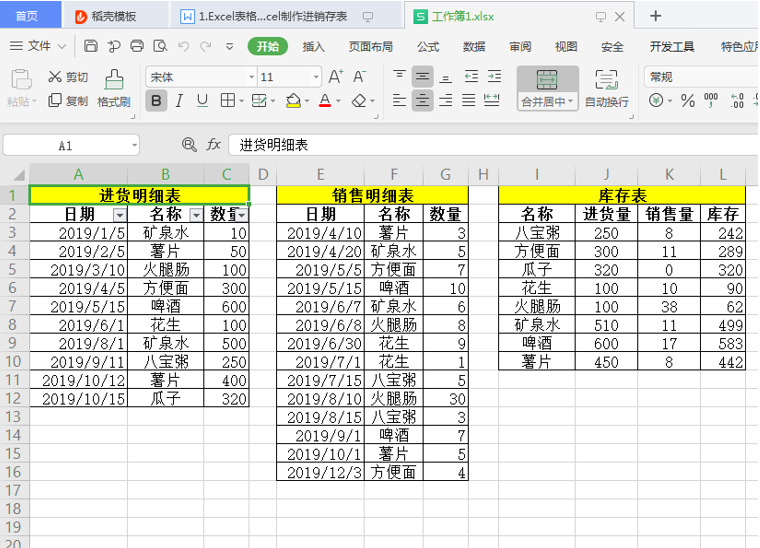This screenshot has width=760, height=548.
Task: Open fill color dropdown arrow
Action: coord(307,101)
